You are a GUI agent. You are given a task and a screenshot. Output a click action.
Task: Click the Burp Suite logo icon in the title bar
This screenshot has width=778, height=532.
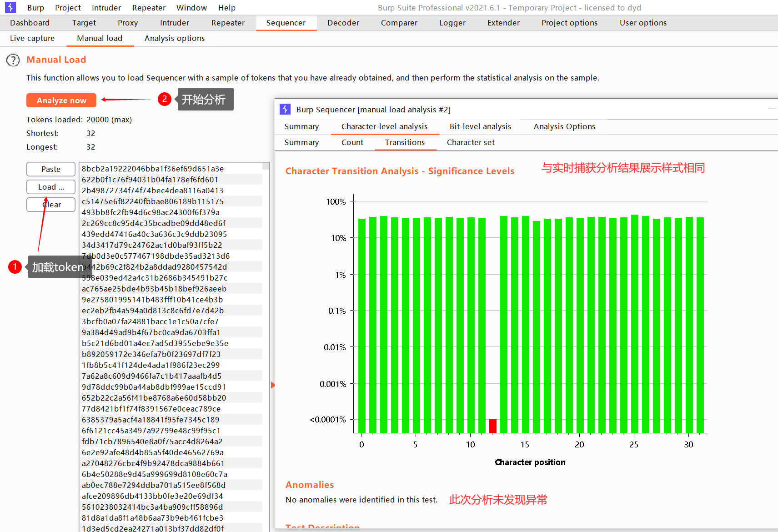pos(10,7)
